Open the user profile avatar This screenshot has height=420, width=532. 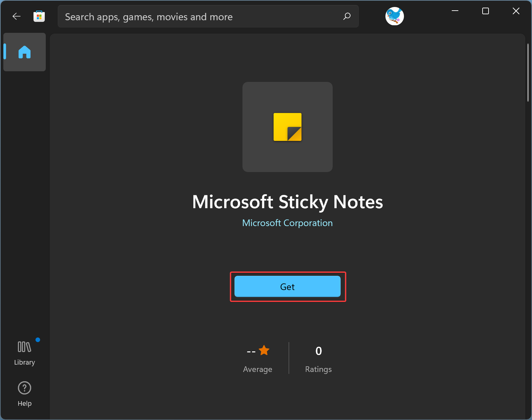pyautogui.click(x=395, y=16)
